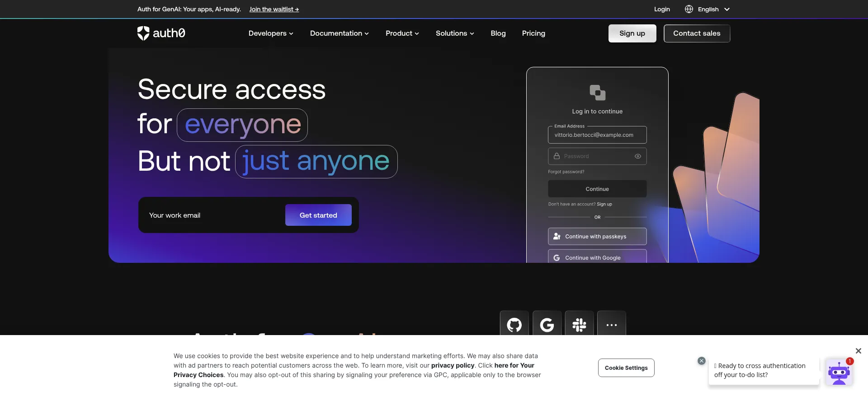
Task: Click the 'everyone' highlighted word
Action: point(242,125)
